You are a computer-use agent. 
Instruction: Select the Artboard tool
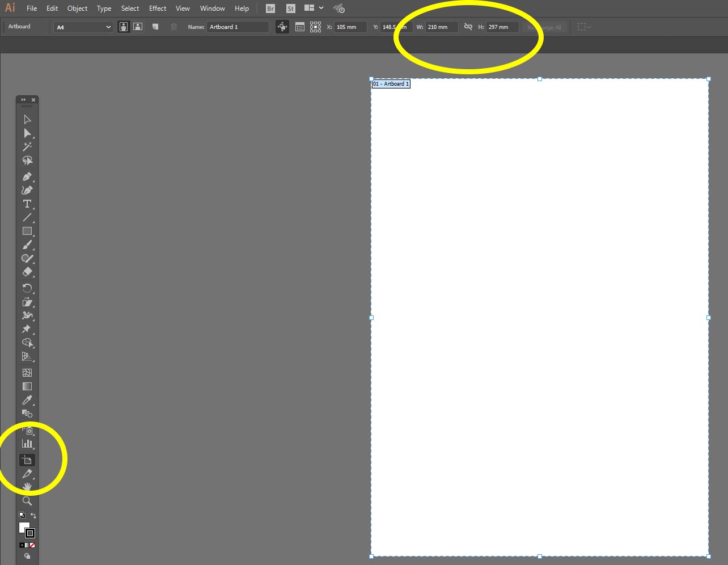(27, 460)
